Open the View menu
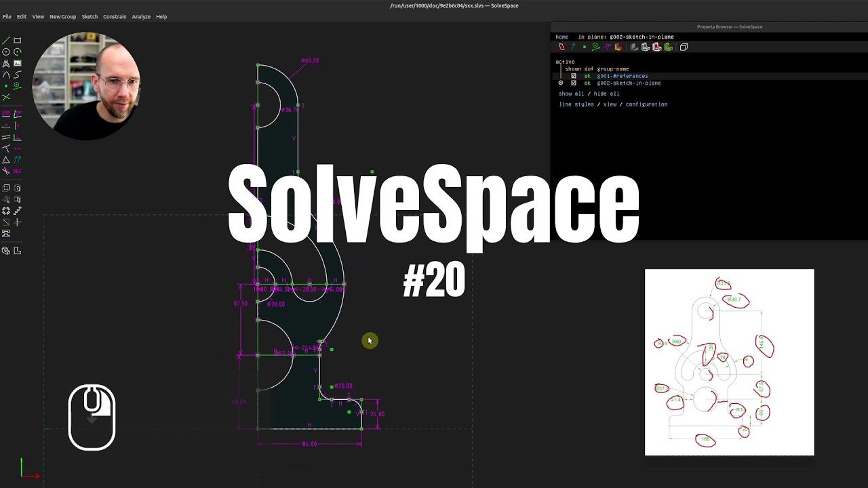This screenshot has height=488, width=868. tap(38, 16)
